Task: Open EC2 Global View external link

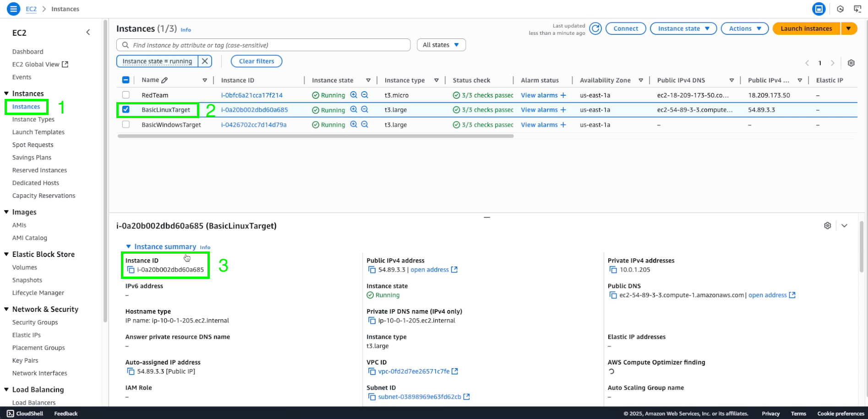Action: tap(40, 65)
